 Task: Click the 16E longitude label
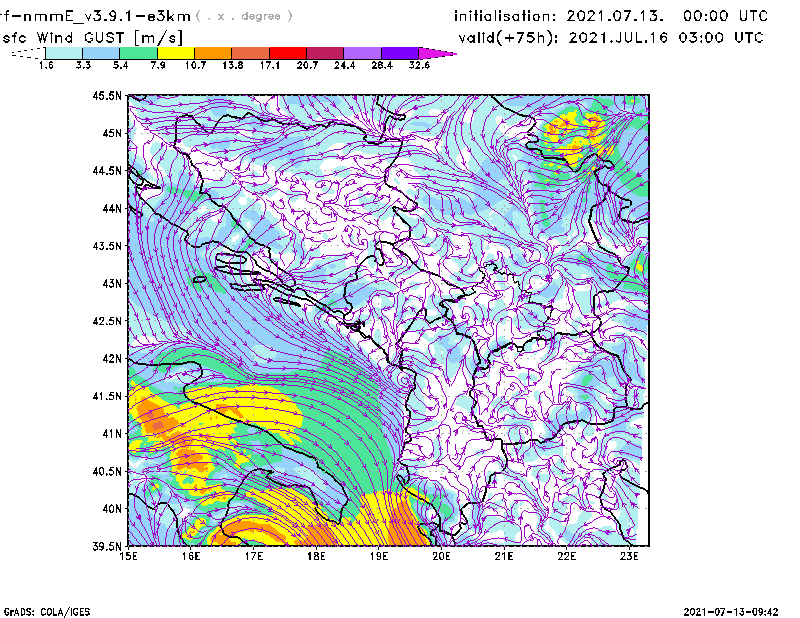tap(191, 556)
